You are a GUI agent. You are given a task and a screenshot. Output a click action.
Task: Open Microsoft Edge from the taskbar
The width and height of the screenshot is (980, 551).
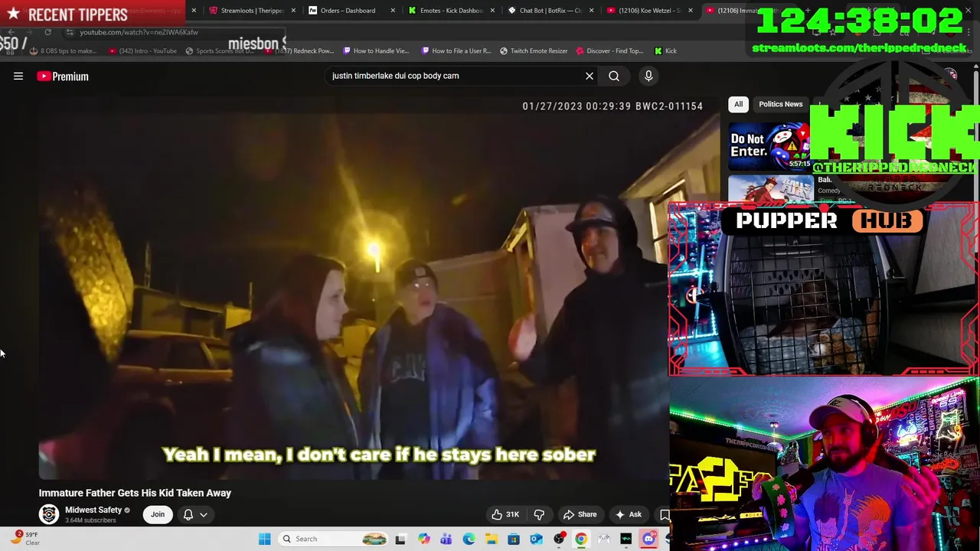pos(469,539)
